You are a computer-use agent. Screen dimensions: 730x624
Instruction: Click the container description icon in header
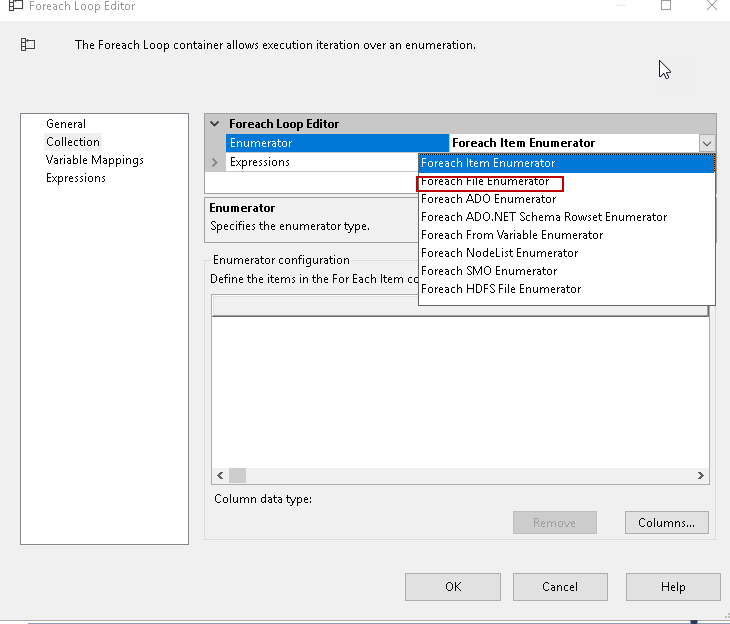[28, 45]
